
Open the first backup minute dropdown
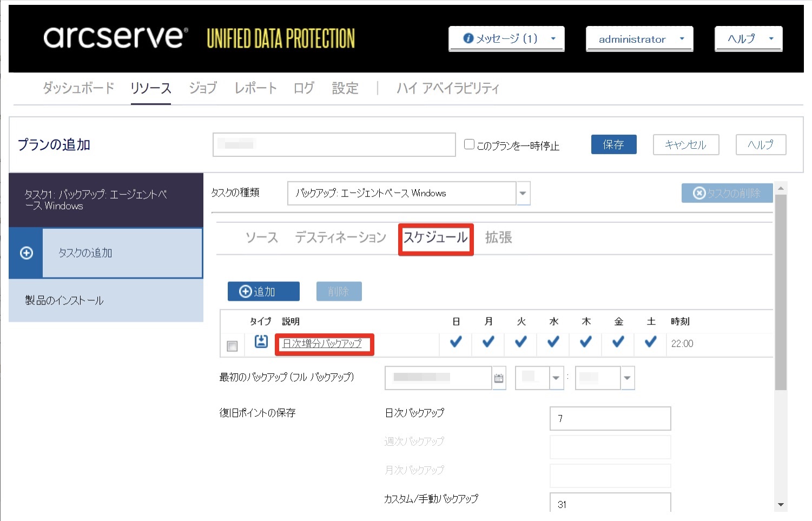click(x=627, y=378)
